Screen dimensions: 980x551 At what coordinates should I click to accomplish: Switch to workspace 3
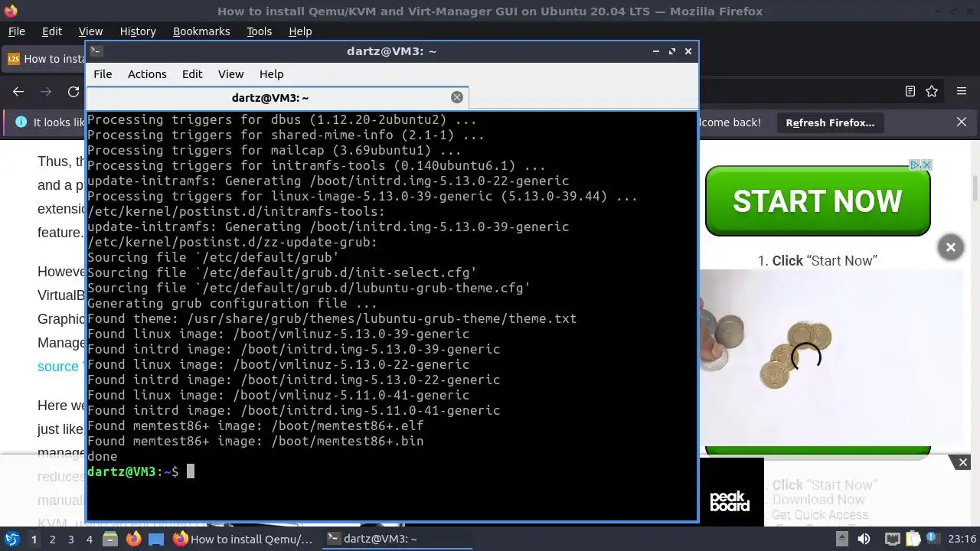(70, 540)
